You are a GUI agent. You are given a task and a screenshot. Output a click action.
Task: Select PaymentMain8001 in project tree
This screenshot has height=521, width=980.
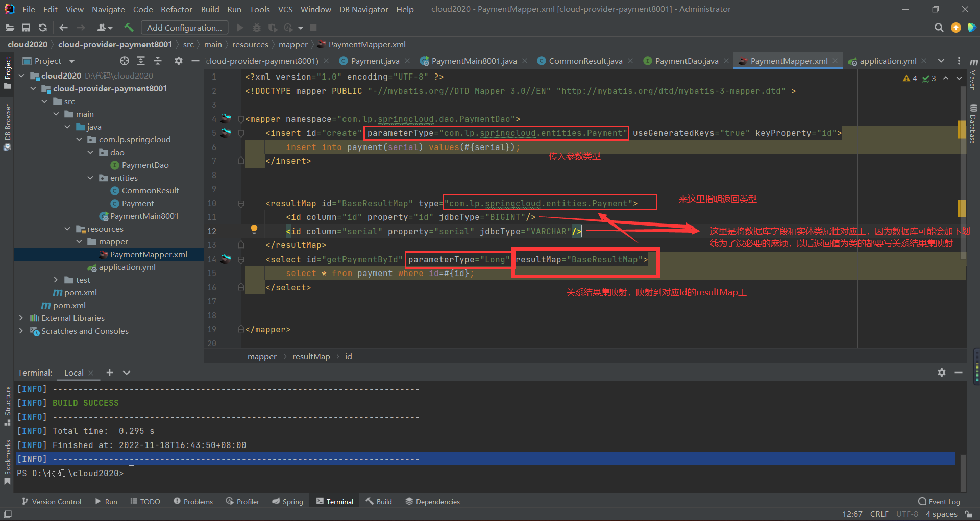tap(144, 216)
